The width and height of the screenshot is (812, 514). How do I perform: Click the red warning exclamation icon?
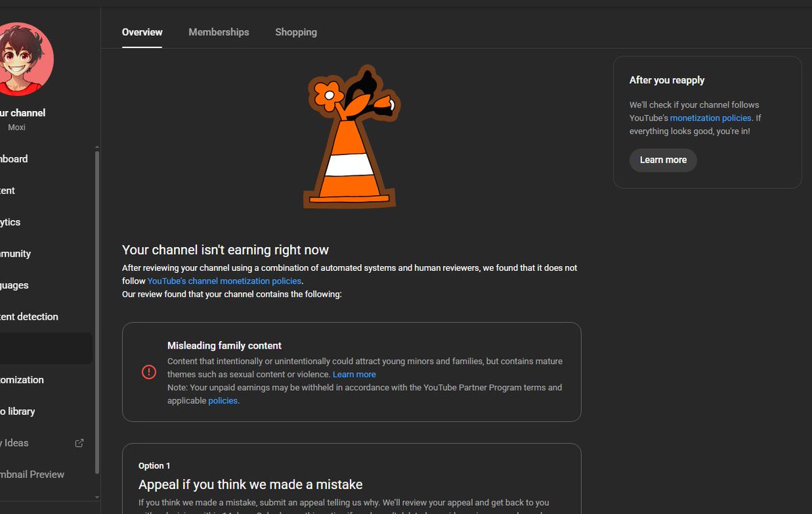[x=149, y=372]
